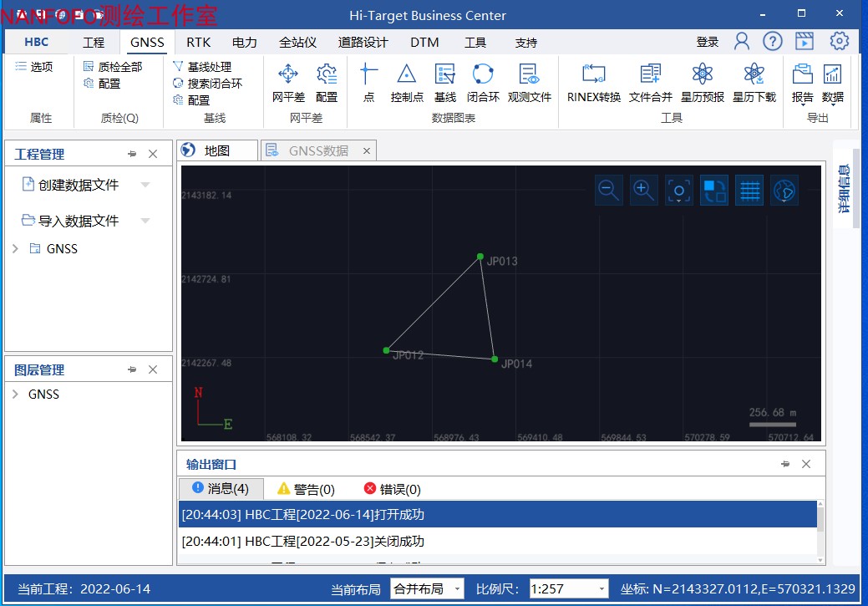This screenshot has width=868, height=606.
Task: Start 基线处理 baseline processing
Action: click(203, 67)
